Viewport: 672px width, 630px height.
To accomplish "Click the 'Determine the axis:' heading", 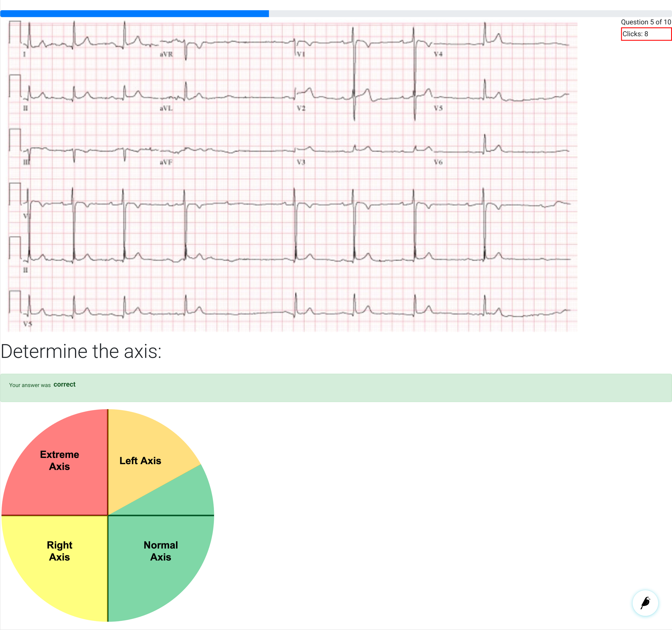I will click(81, 351).
